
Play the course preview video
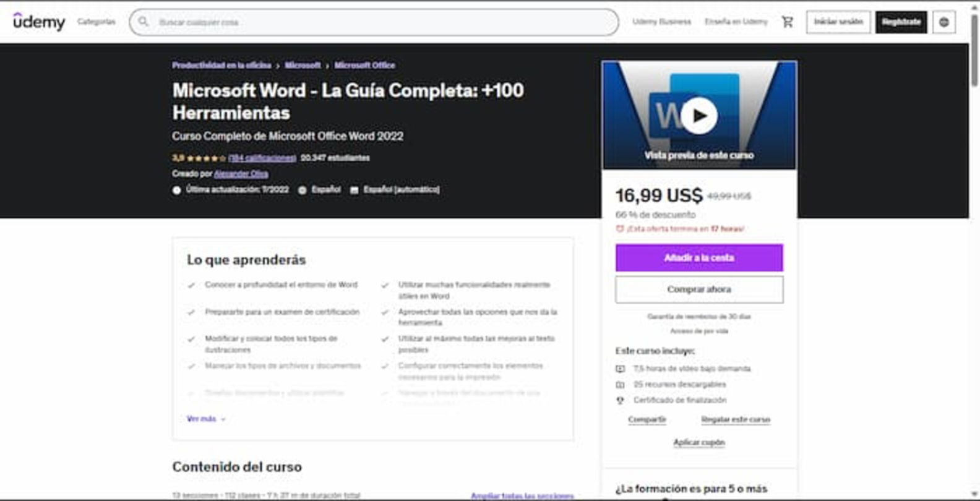coord(699,116)
